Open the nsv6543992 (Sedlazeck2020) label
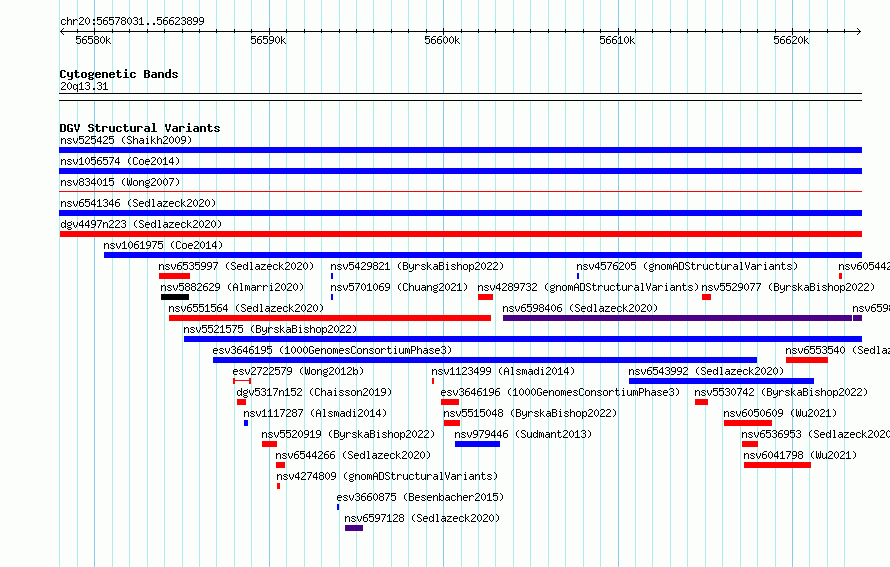 coord(706,371)
